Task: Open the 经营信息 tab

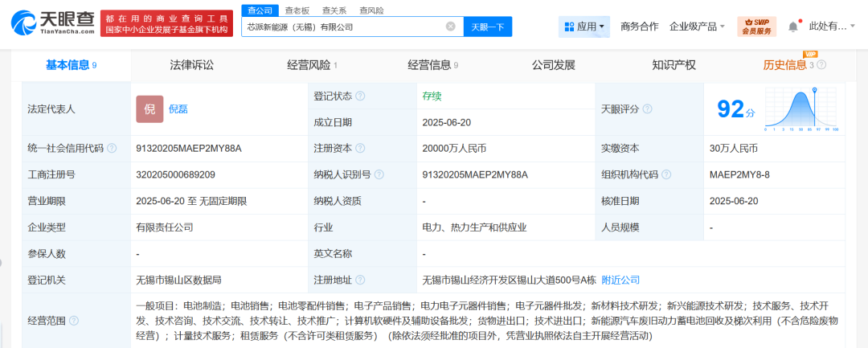Action: click(433, 65)
